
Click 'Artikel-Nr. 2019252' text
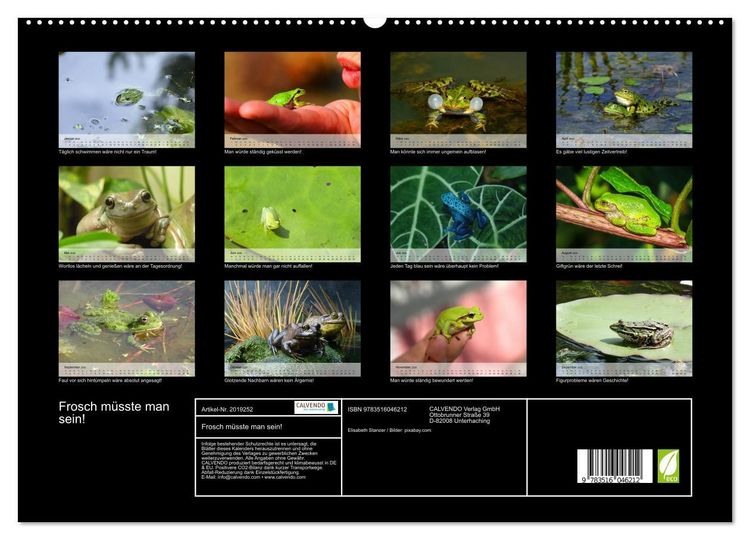tap(227, 409)
